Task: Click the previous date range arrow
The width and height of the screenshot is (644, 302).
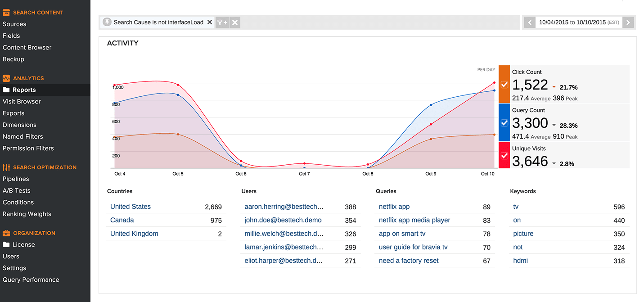Action: 529,22
